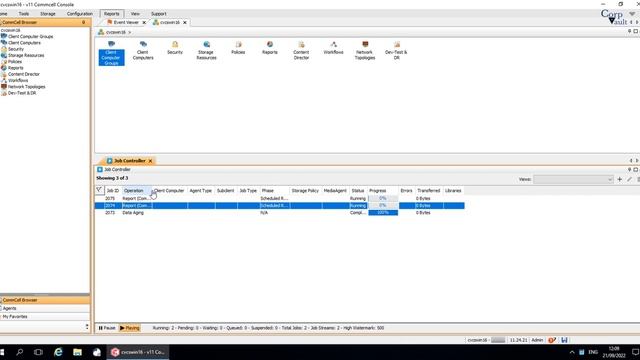
Task: Select Client Computer Groups in browser tree
Action: tap(30, 36)
